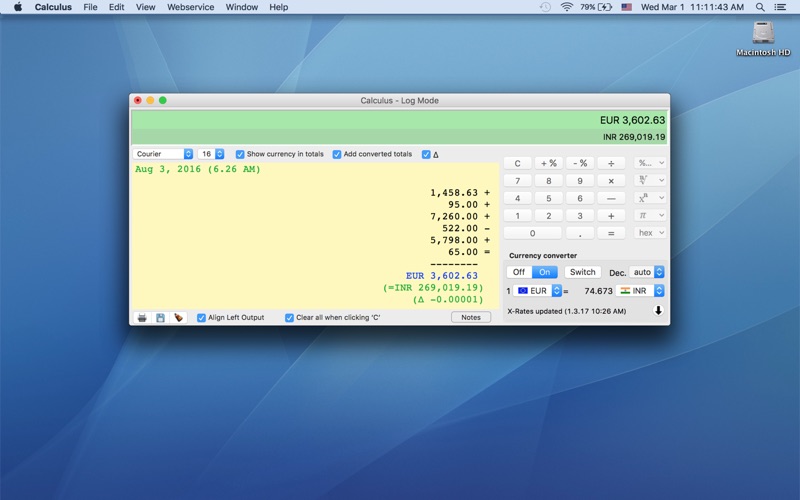Open the Window menu

(242, 7)
